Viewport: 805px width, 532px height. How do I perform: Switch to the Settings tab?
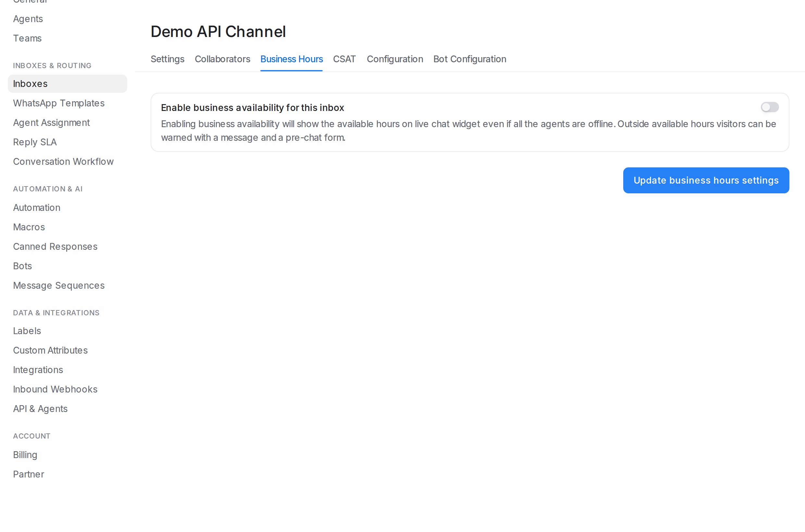[167, 59]
